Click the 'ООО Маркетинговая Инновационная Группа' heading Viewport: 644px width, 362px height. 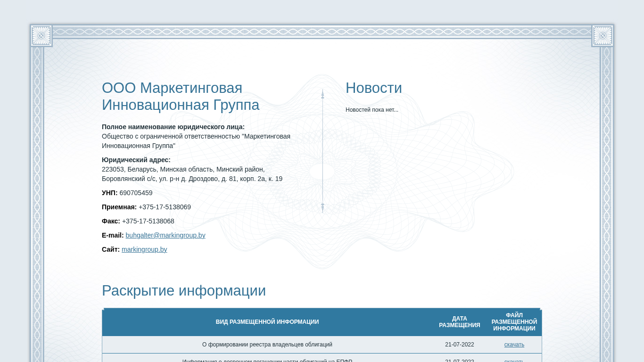[x=181, y=96]
